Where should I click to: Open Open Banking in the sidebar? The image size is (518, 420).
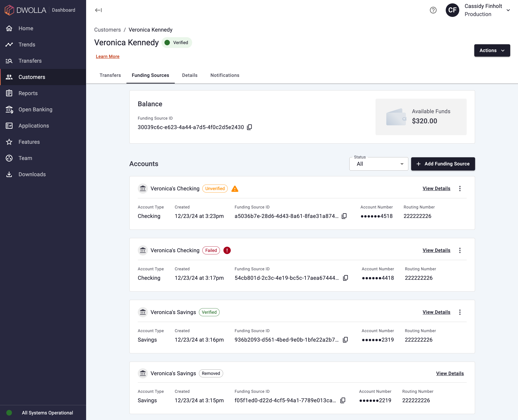43,109
